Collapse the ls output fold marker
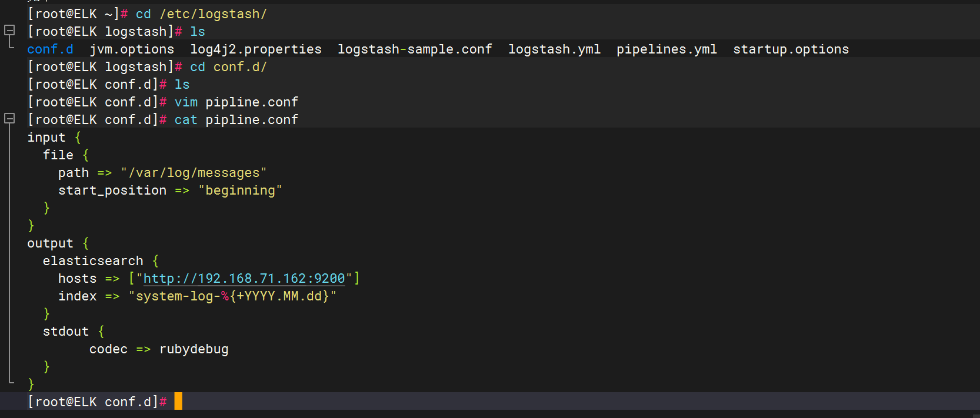 point(9,29)
